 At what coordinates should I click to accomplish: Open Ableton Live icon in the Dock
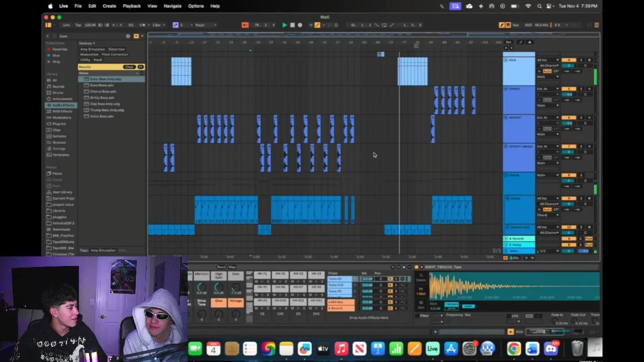pos(433,348)
